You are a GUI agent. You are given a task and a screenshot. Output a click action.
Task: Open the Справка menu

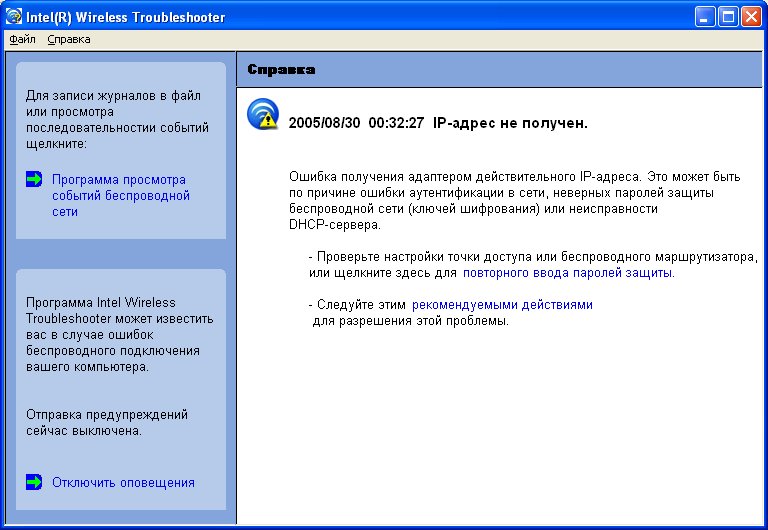[69, 39]
